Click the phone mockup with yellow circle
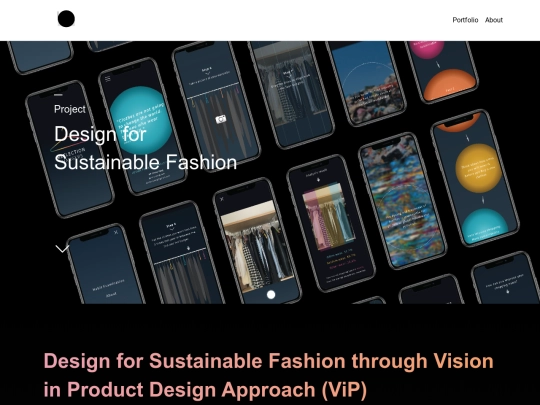The image size is (540, 405). coord(475,178)
